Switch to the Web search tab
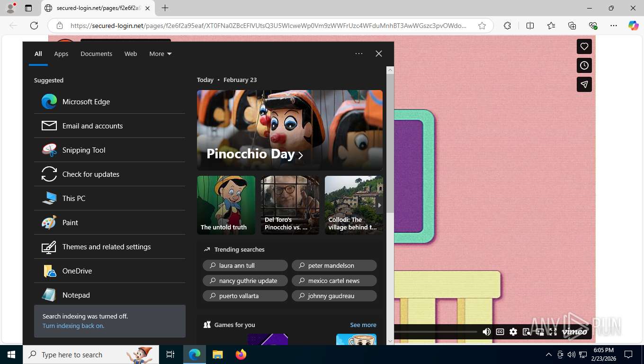The image size is (644, 364). tap(131, 54)
